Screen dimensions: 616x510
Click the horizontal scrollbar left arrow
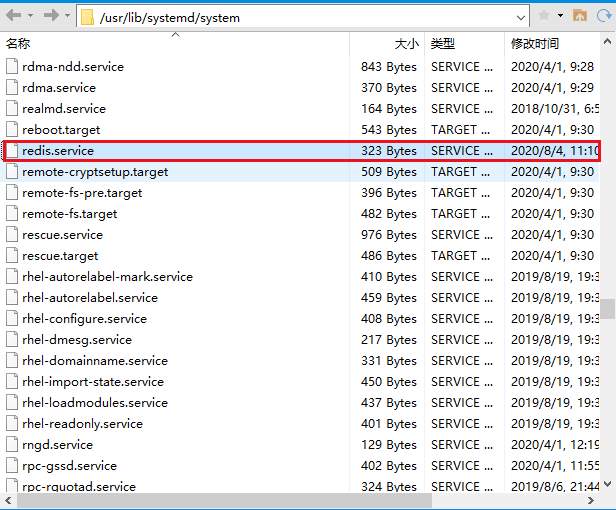[8, 501]
